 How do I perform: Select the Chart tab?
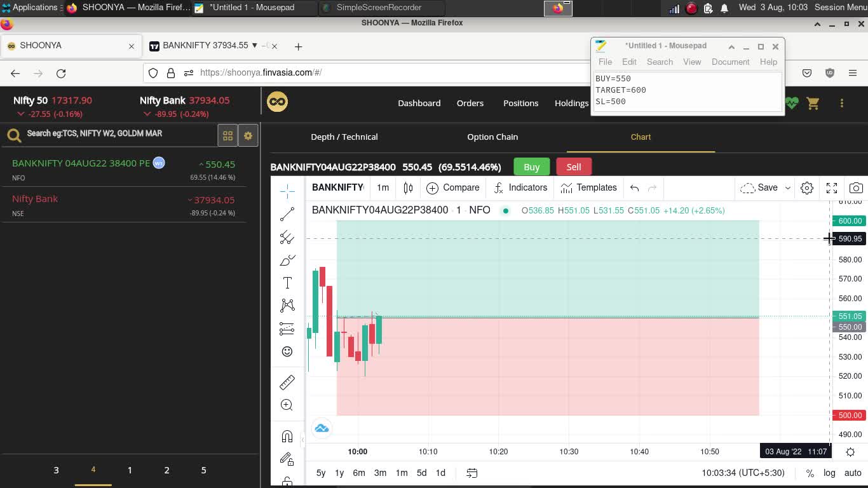click(x=641, y=137)
